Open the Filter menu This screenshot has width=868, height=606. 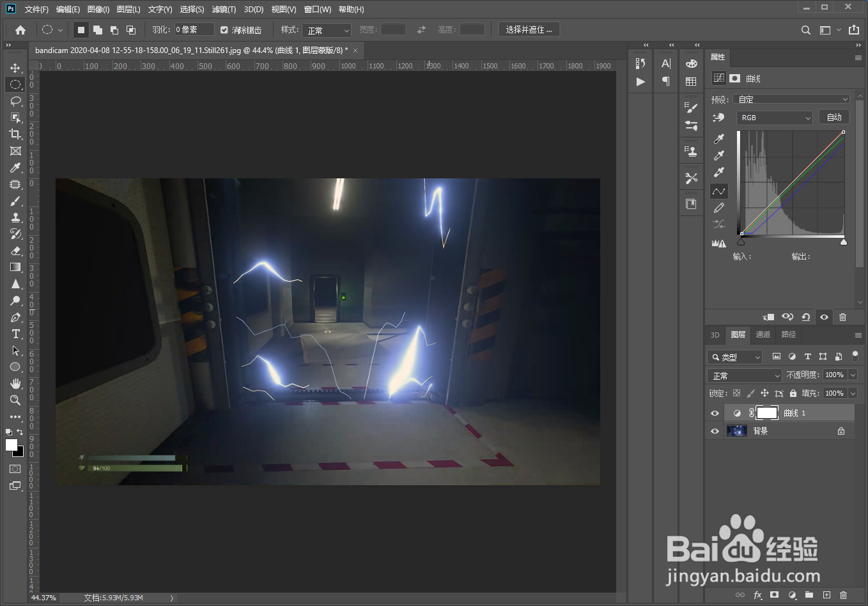pyautogui.click(x=224, y=10)
